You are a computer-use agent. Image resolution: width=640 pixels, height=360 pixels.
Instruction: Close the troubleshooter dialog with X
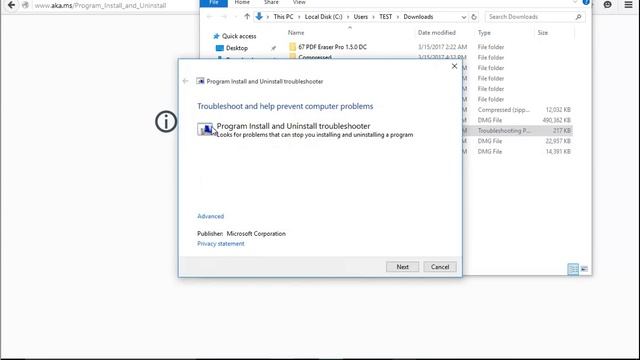click(x=454, y=66)
